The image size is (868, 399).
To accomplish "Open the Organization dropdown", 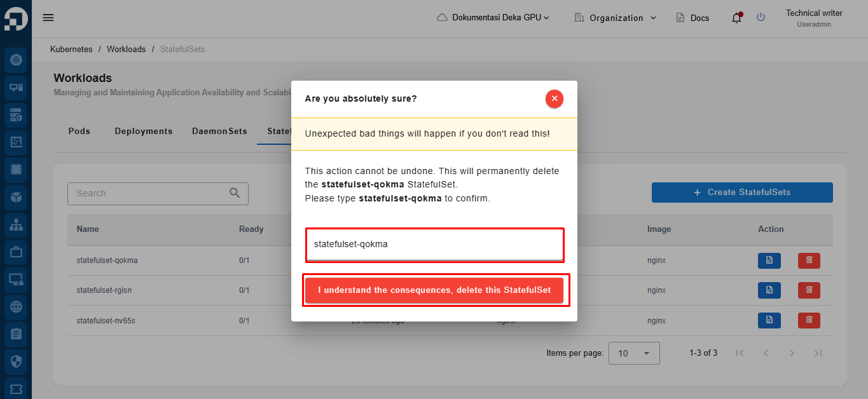I will [615, 18].
